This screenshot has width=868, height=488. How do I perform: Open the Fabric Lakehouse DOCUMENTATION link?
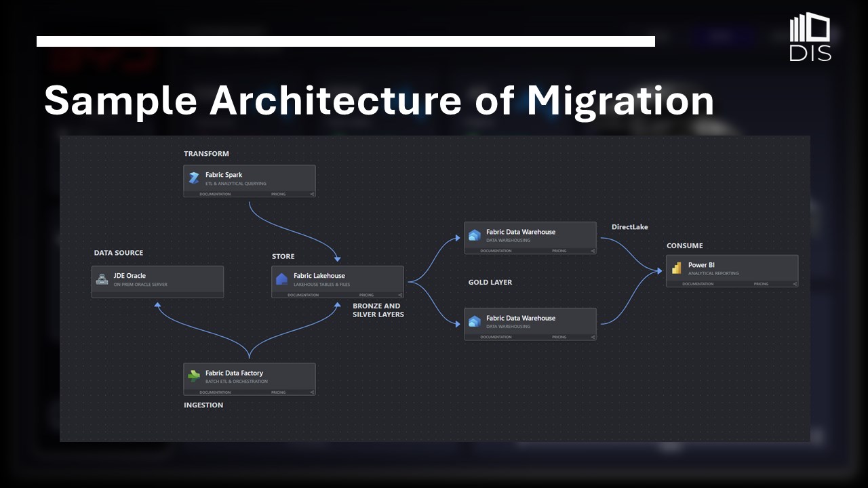tap(303, 295)
